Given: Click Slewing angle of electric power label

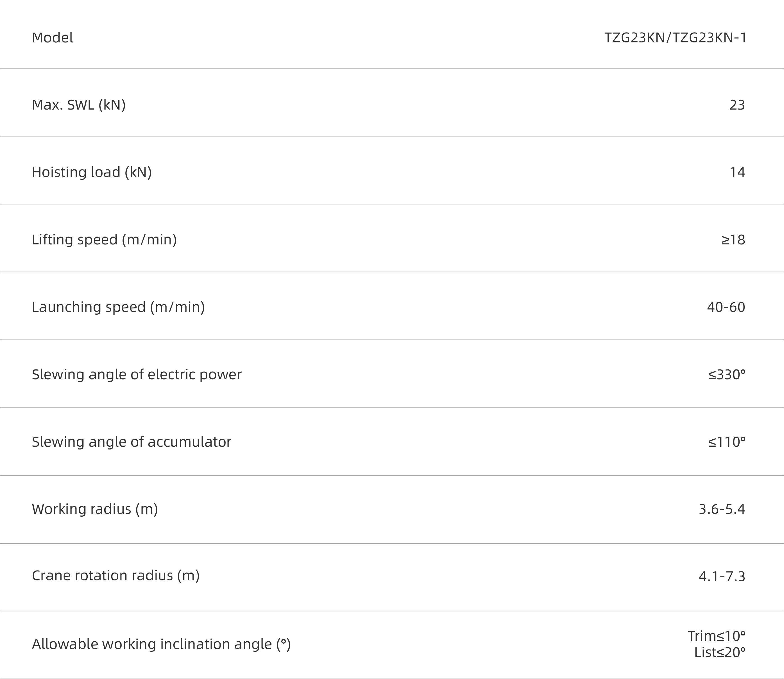Looking at the screenshot, I should [x=137, y=375].
